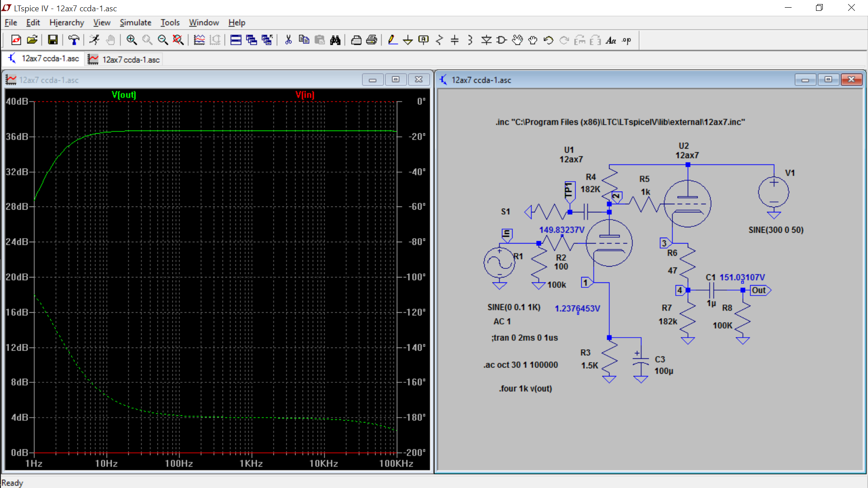Switch to the waveform tab 12ax7 ccda-1.asc
This screenshot has width=868, height=488.
(x=124, y=60)
